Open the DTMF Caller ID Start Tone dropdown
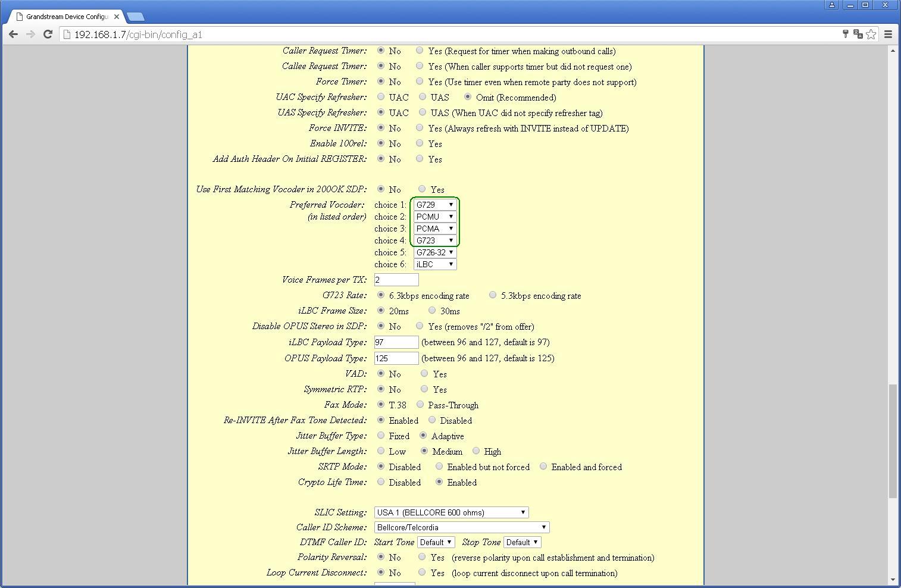Viewport: 901px width, 588px height. [x=436, y=542]
